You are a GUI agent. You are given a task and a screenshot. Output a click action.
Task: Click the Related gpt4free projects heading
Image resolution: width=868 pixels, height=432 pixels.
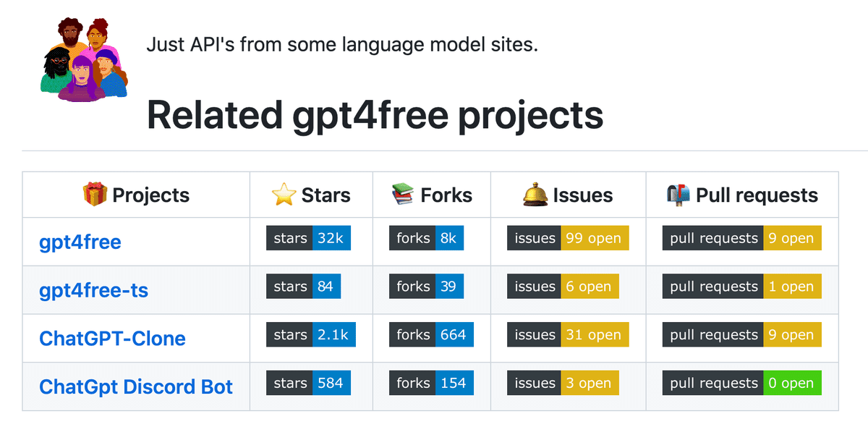click(374, 114)
